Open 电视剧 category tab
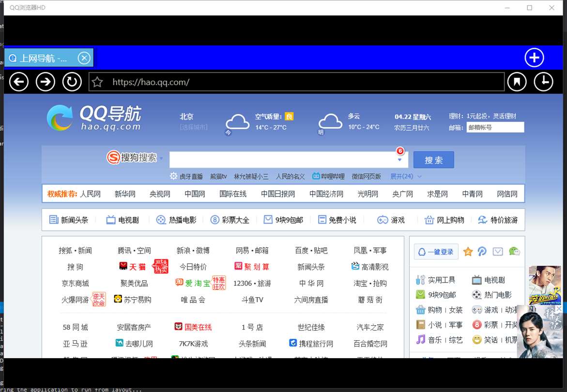This screenshot has width=567, height=392. coord(123,220)
